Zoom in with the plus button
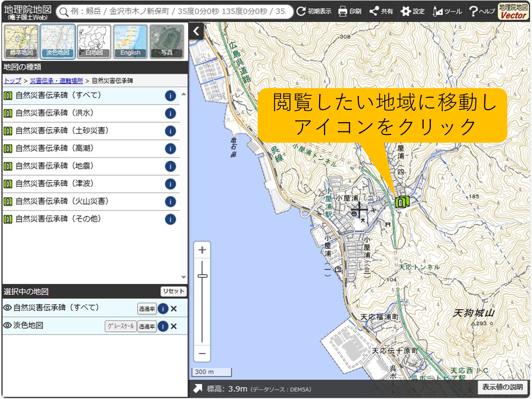The height and width of the screenshot is (399, 532). click(x=202, y=250)
